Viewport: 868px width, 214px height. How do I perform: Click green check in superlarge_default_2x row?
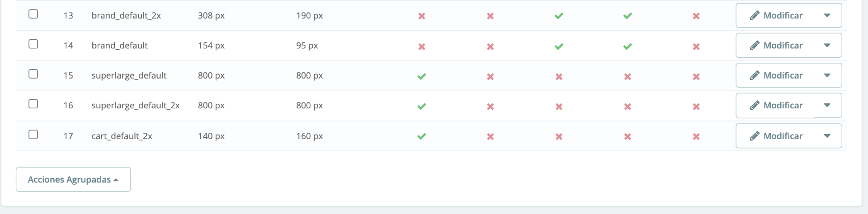(421, 107)
